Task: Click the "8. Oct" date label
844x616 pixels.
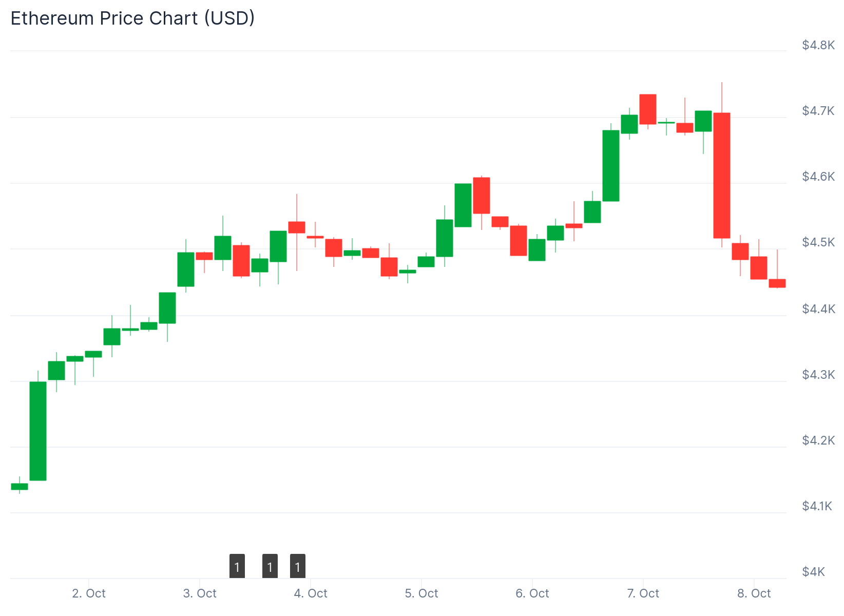Action: [x=754, y=593]
